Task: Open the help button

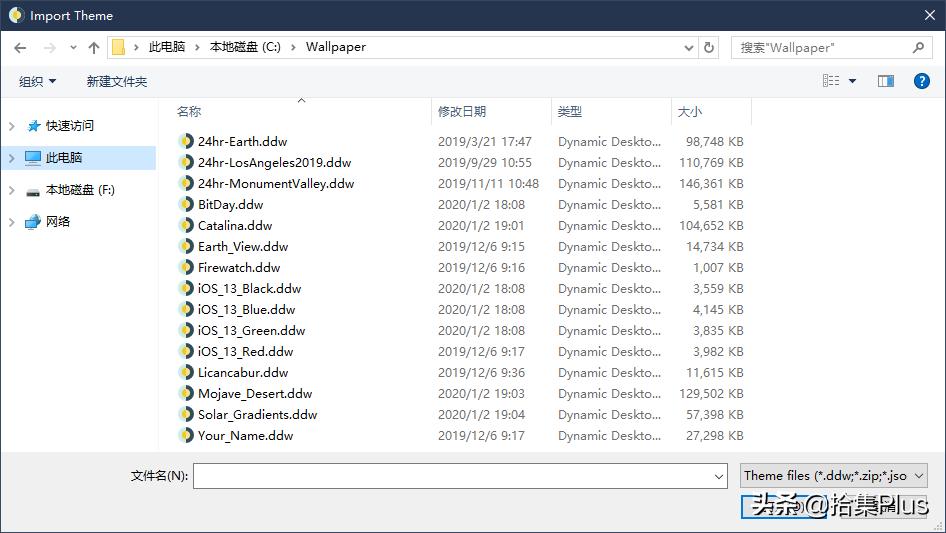Action: pos(921,81)
